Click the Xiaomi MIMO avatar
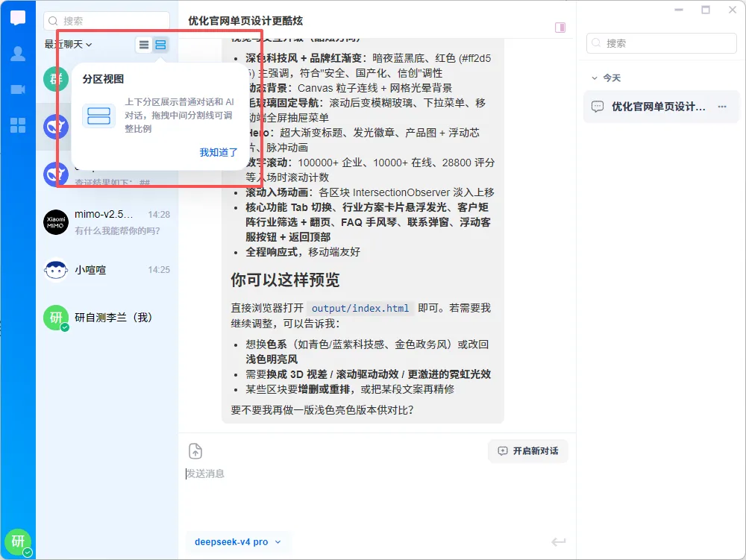This screenshot has height=560, width=746. (56, 222)
